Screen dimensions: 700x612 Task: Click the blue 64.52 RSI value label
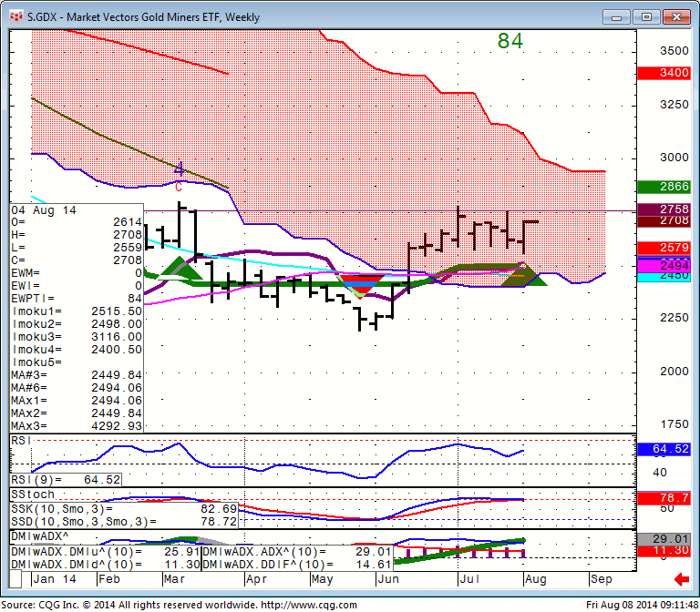click(664, 449)
